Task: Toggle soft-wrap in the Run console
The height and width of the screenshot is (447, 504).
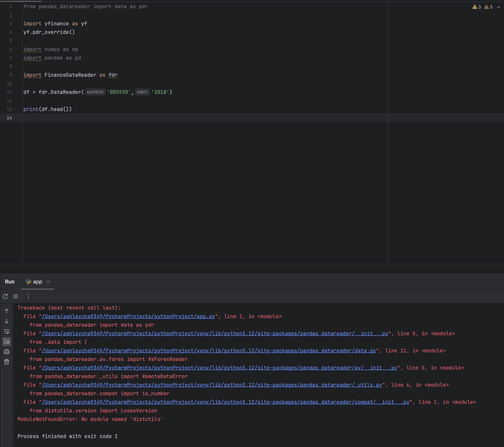Action: (7, 332)
